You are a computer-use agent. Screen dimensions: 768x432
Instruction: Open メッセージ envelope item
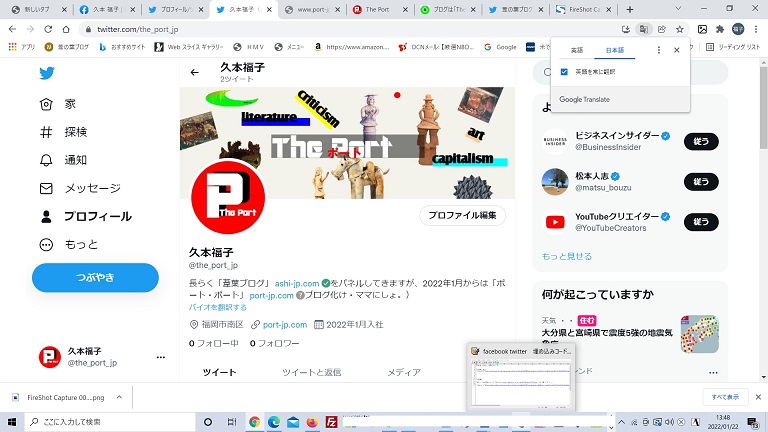coord(80,188)
